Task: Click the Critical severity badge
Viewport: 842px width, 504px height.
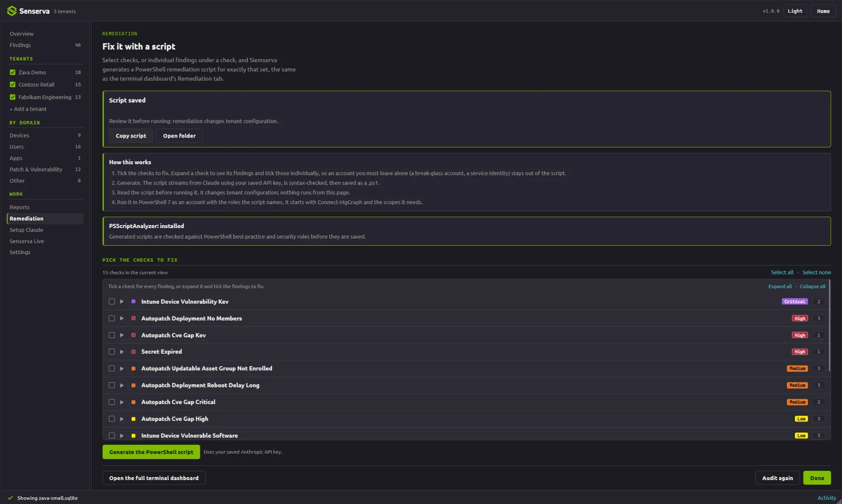Action: click(794, 302)
